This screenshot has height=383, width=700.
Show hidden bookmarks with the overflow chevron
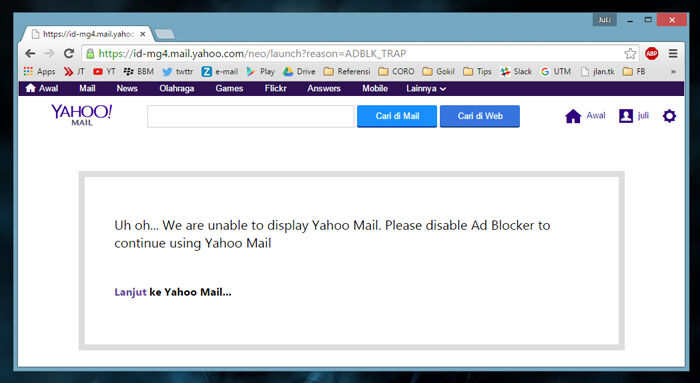pos(673,71)
